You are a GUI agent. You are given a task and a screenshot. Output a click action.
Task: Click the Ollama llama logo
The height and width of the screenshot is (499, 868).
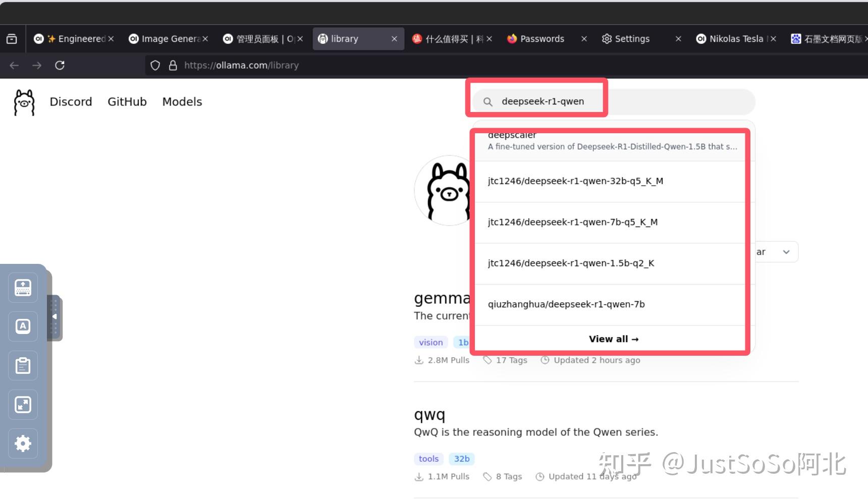pos(24,101)
